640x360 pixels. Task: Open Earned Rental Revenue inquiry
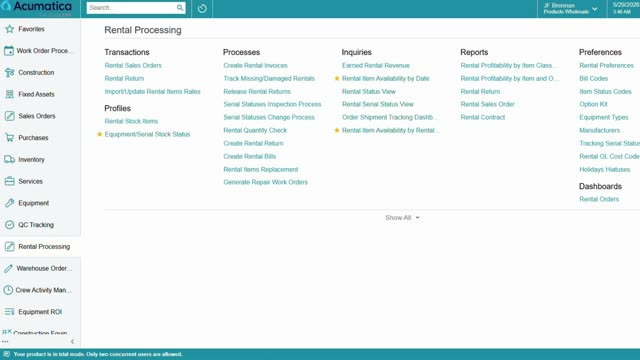pyautogui.click(x=376, y=65)
